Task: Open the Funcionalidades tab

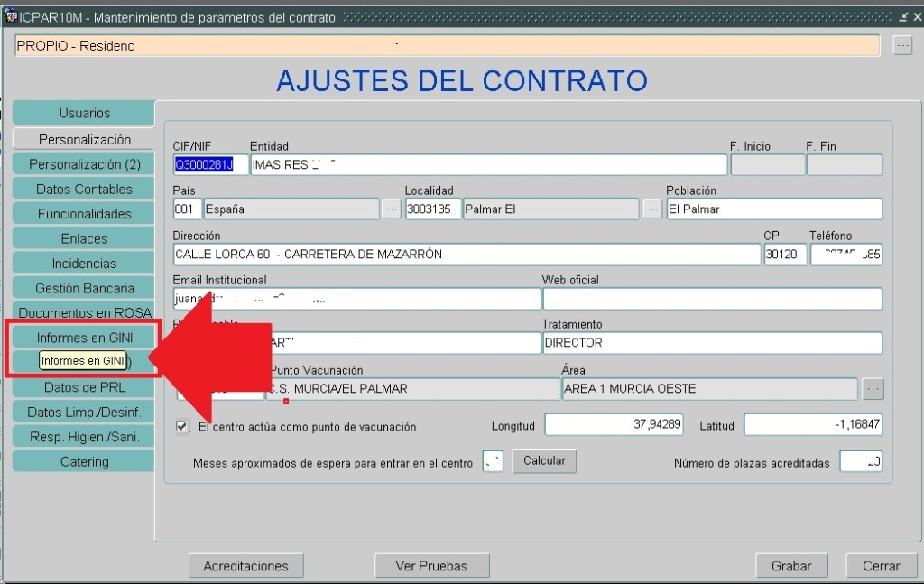Action: click(x=84, y=214)
